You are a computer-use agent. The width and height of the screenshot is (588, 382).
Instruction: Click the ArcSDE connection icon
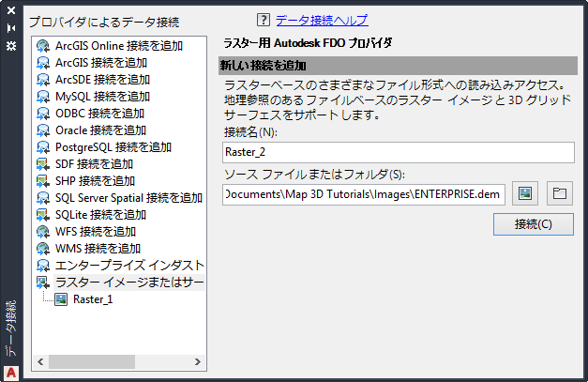point(43,80)
